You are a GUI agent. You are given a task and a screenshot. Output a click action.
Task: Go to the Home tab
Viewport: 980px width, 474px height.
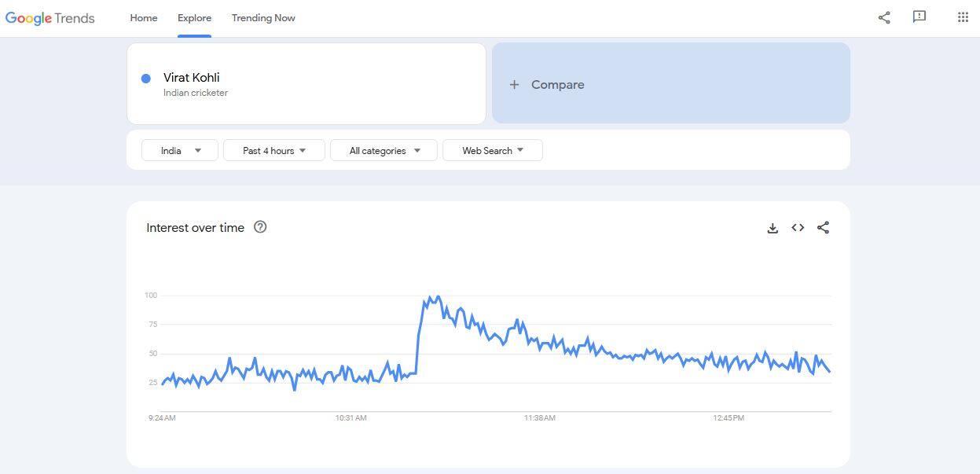click(x=144, y=18)
